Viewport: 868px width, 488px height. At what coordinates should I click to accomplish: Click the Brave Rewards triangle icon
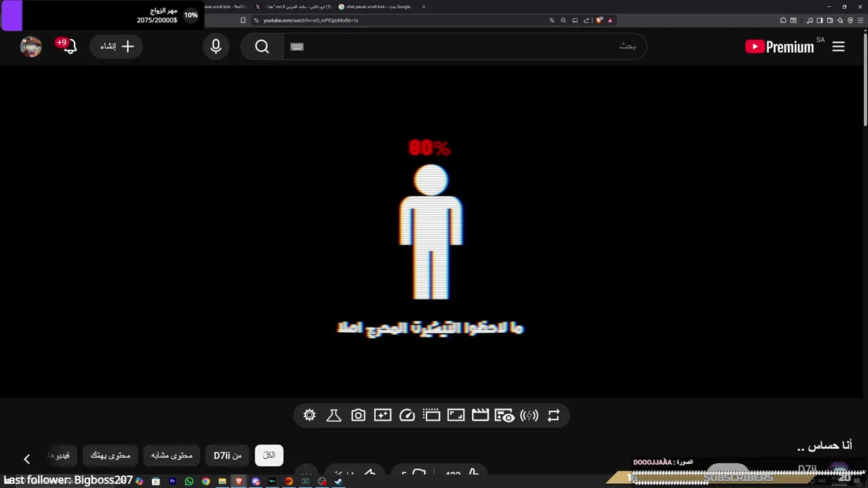point(610,20)
